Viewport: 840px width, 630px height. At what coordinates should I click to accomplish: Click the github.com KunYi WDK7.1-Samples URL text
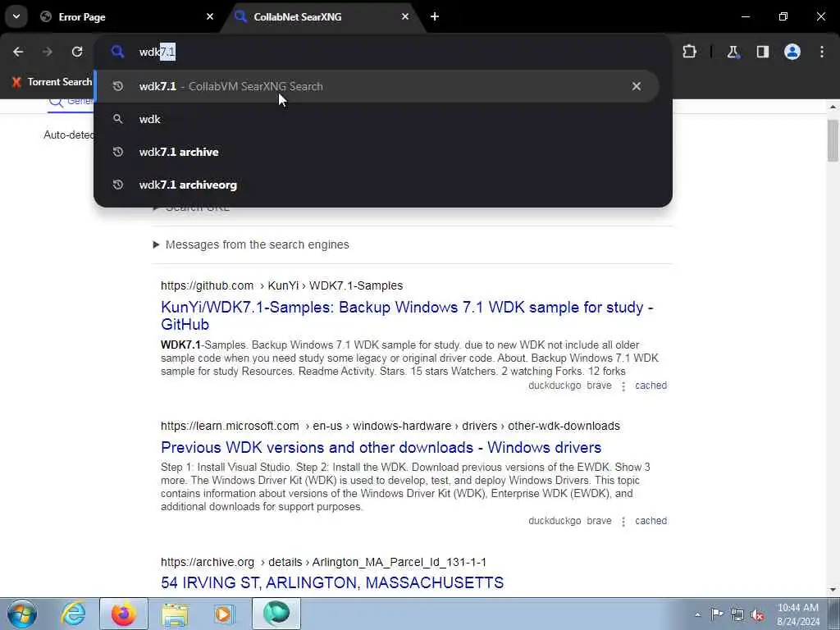(282, 285)
